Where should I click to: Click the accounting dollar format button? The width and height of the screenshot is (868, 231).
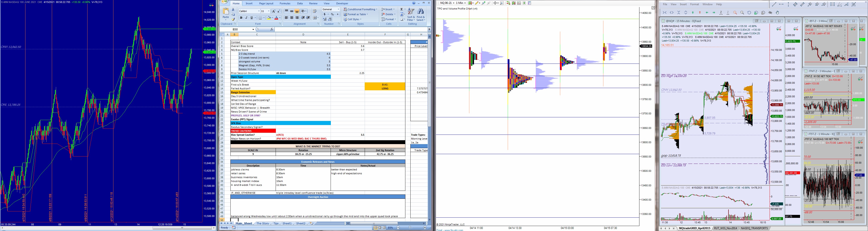point(324,15)
